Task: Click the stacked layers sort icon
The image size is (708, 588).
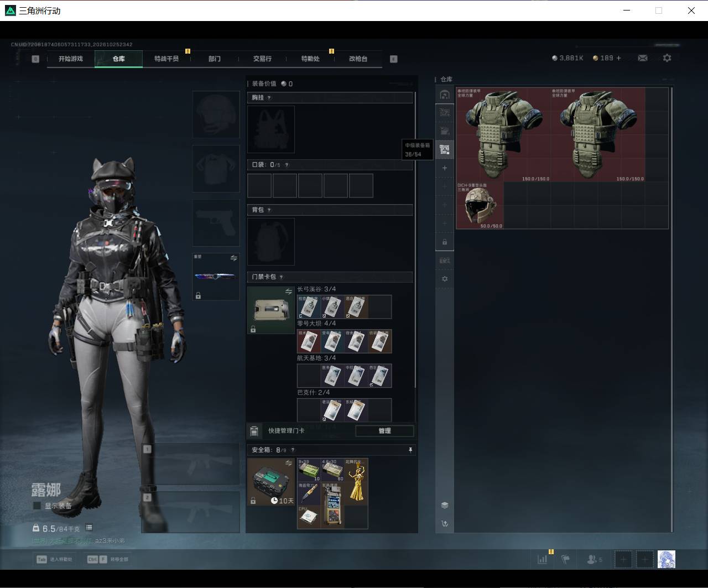Action: [445, 505]
